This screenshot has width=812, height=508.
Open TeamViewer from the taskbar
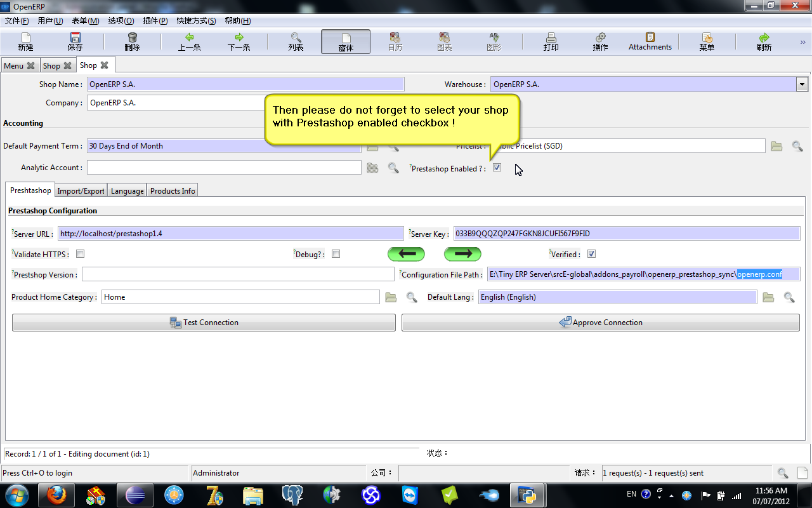[410, 495]
